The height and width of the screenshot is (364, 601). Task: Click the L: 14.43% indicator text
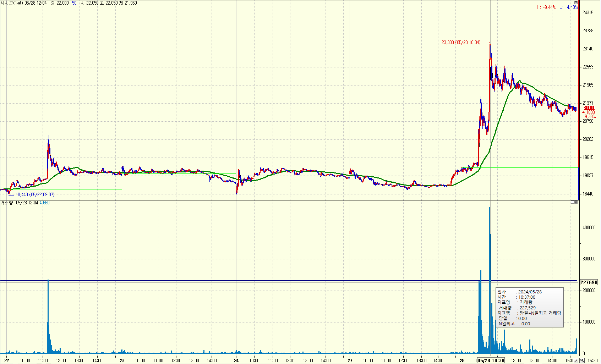tap(569, 7)
